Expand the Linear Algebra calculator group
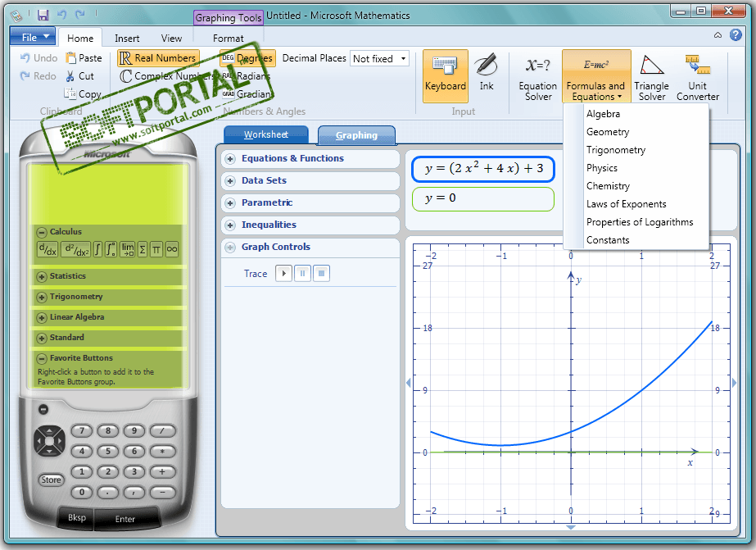This screenshot has height=550, width=756. pos(42,317)
